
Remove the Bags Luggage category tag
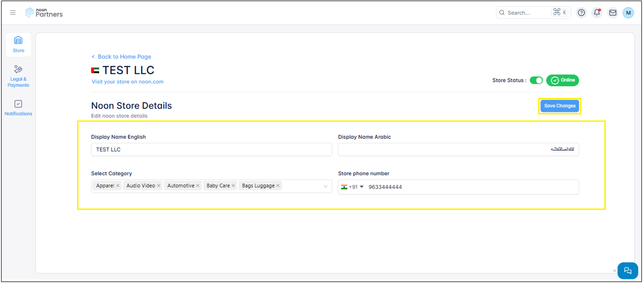pos(278,186)
